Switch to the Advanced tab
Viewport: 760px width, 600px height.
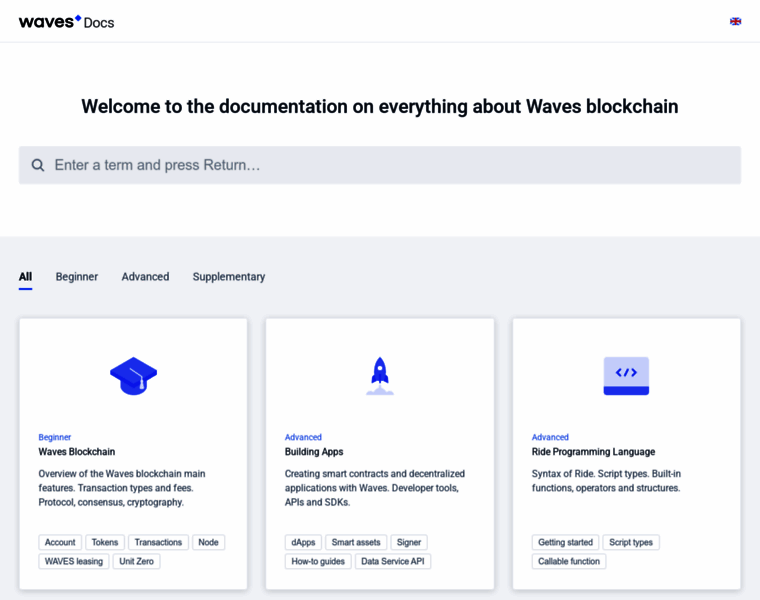[x=145, y=277]
